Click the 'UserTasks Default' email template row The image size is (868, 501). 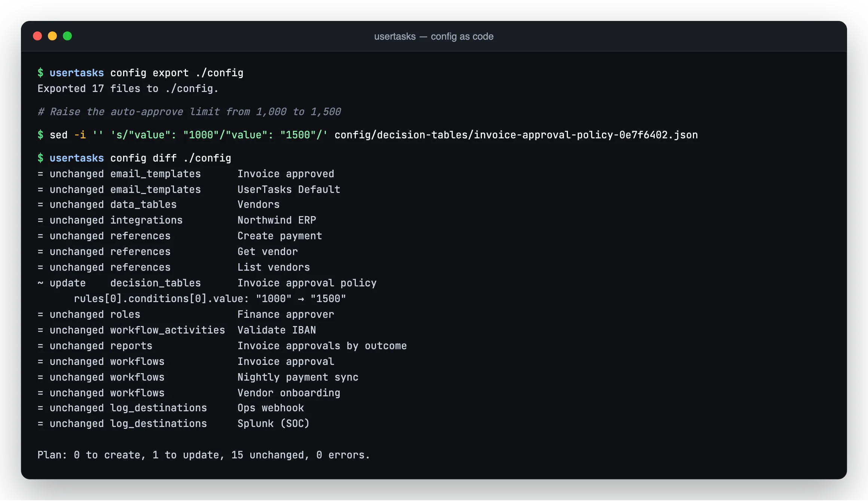coord(189,189)
